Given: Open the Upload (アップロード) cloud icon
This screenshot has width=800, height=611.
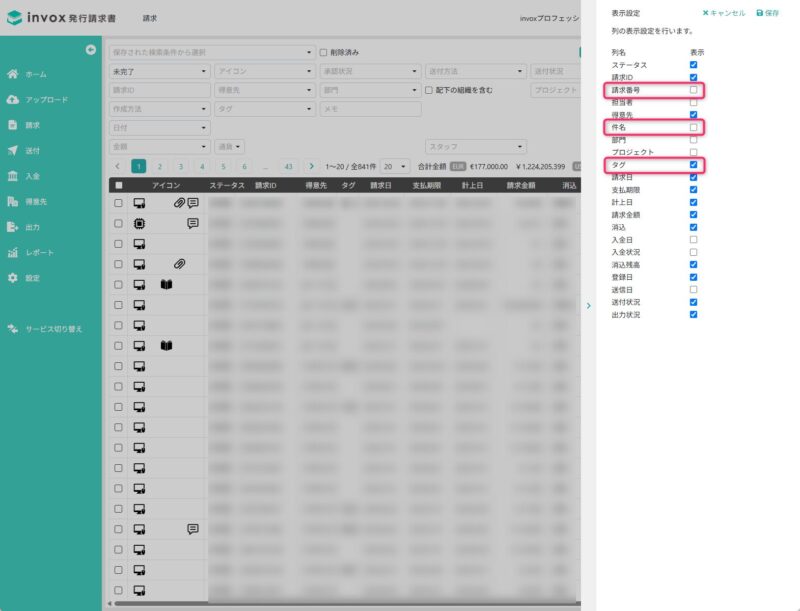Looking at the screenshot, I should [x=13, y=100].
